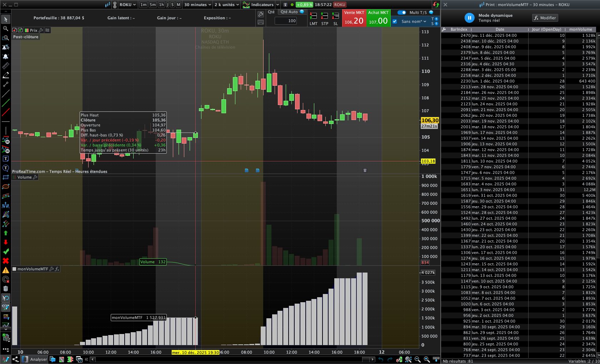Insert a red cross symbol

(x=5, y=261)
